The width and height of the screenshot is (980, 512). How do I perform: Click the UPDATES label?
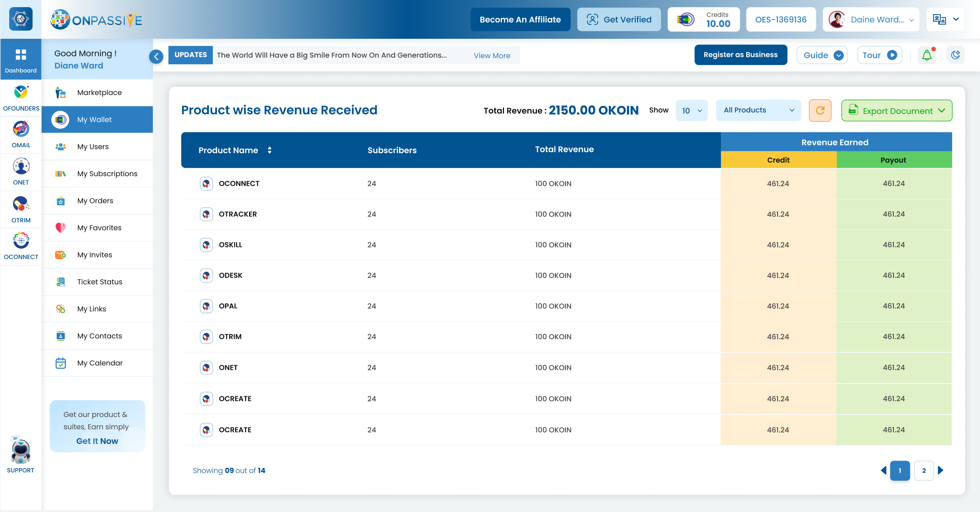tap(190, 55)
